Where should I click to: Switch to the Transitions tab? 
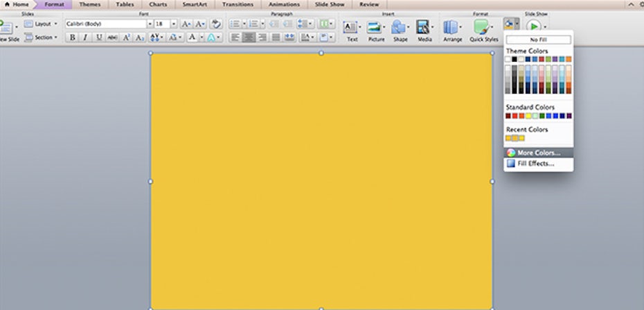click(238, 4)
